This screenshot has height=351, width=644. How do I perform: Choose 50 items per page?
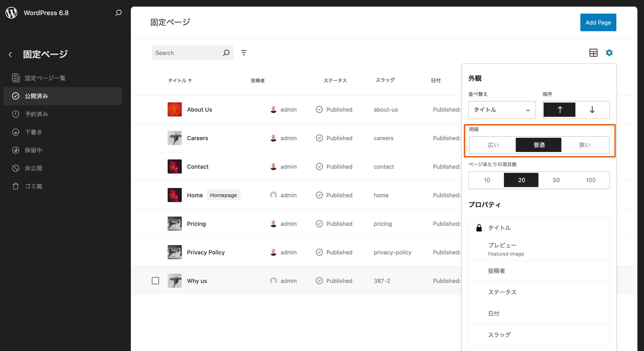click(x=556, y=180)
